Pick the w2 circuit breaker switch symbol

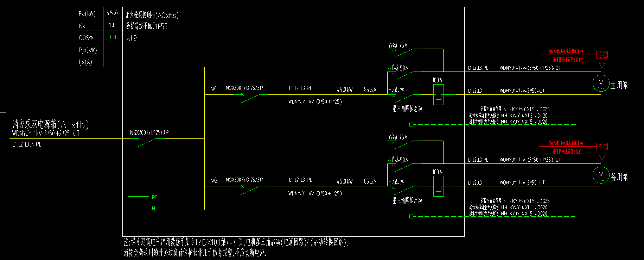[x=250, y=190]
